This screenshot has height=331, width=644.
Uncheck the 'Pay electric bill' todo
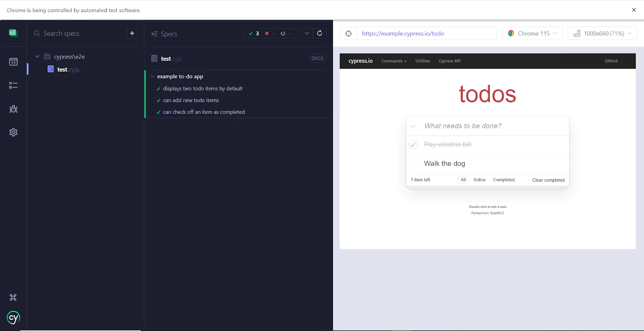click(x=413, y=145)
